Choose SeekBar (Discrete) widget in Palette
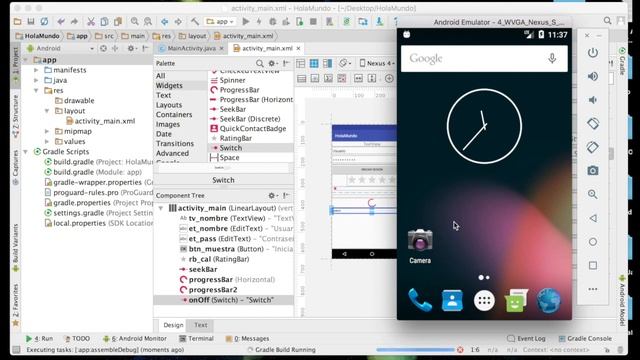 pyautogui.click(x=250, y=119)
